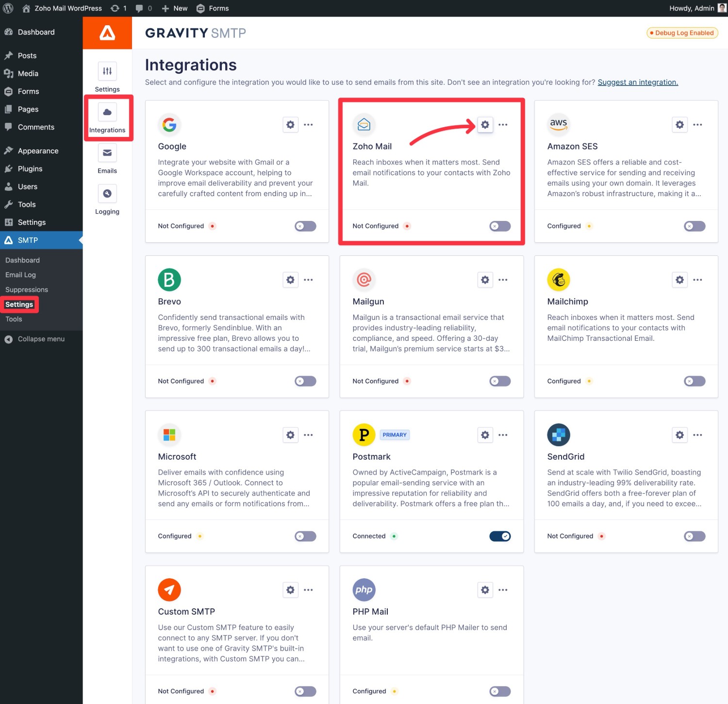Click Suggest an integration link
This screenshot has height=704, width=728.
coord(638,82)
